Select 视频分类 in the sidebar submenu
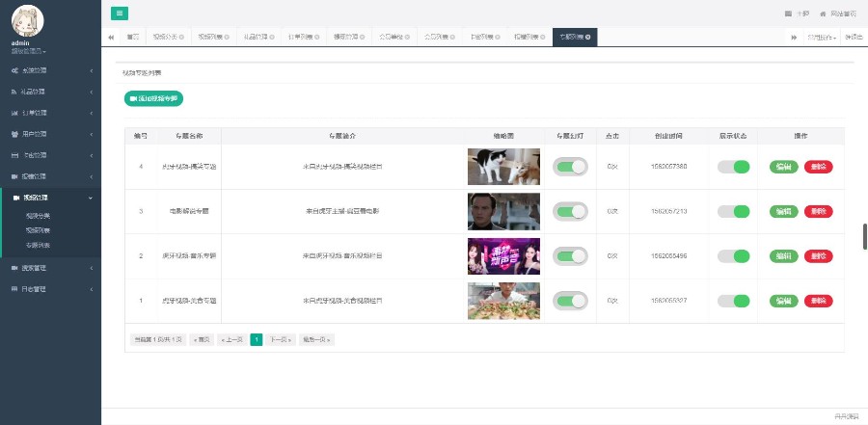Screen dimensions: 868x425 (39, 216)
